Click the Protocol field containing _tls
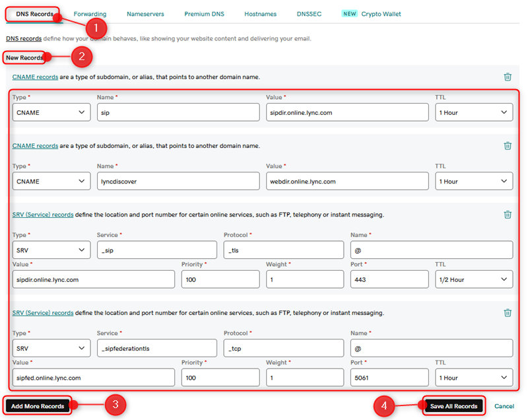The width and height of the screenshot is (528, 420). (x=284, y=250)
